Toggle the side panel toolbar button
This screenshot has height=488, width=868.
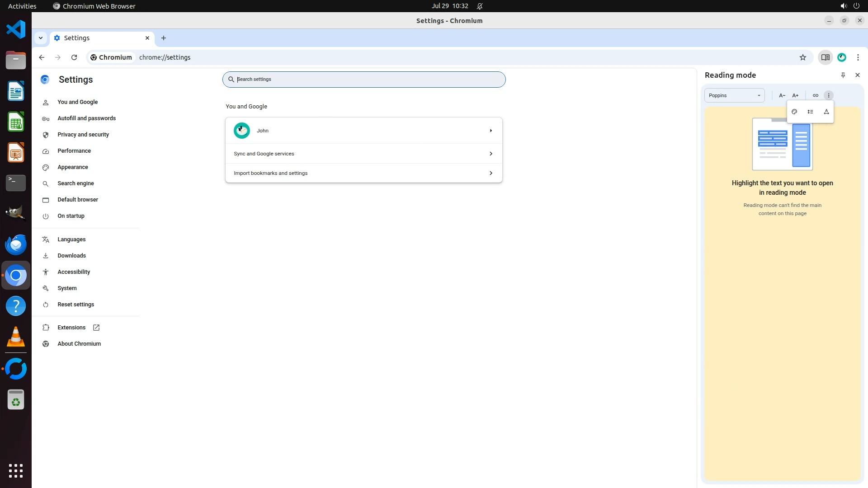coord(825,57)
